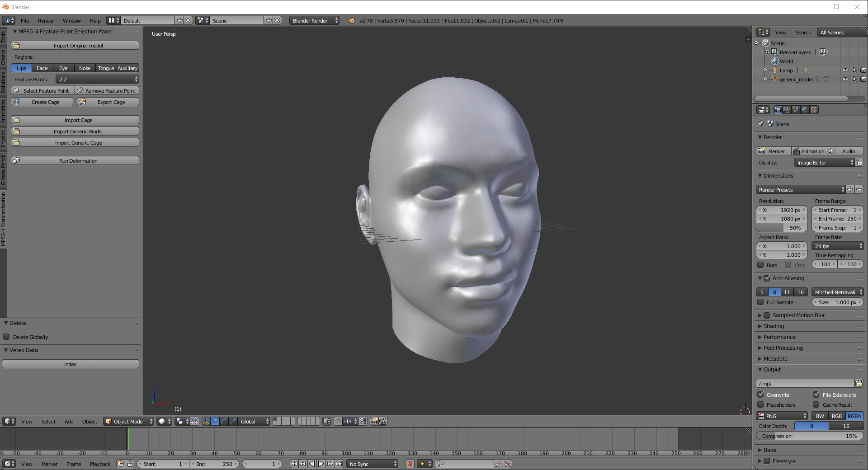The image size is (868, 470).
Task: Expand the Lamp item in the outliner
Action: click(765, 70)
